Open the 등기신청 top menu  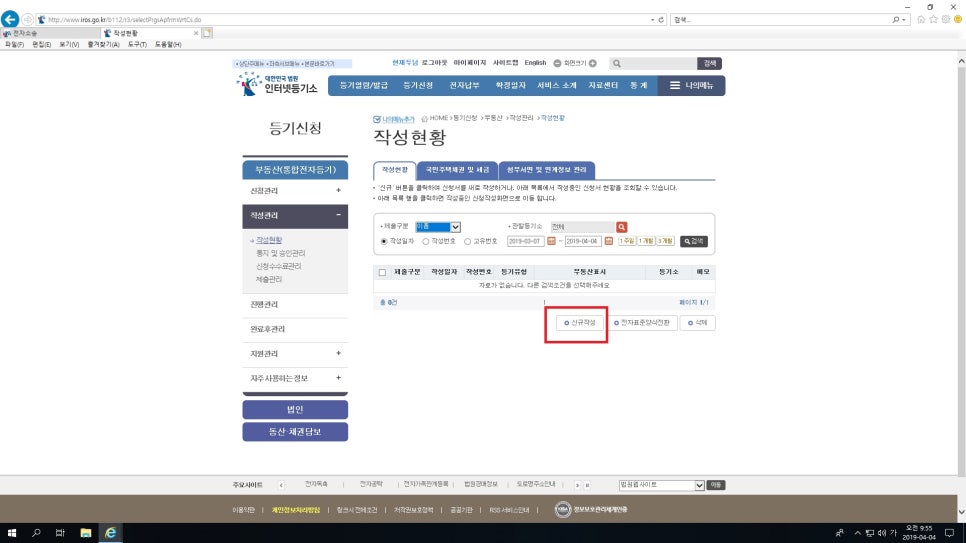(x=418, y=86)
